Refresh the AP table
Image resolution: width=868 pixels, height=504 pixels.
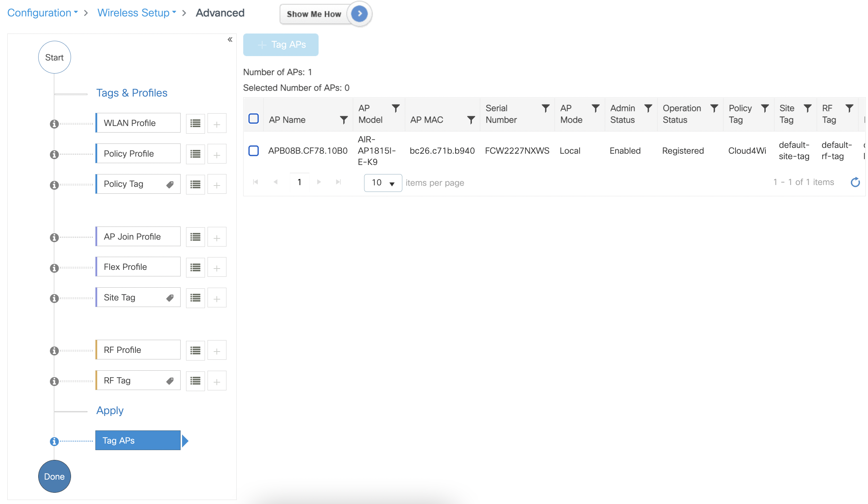(x=855, y=182)
